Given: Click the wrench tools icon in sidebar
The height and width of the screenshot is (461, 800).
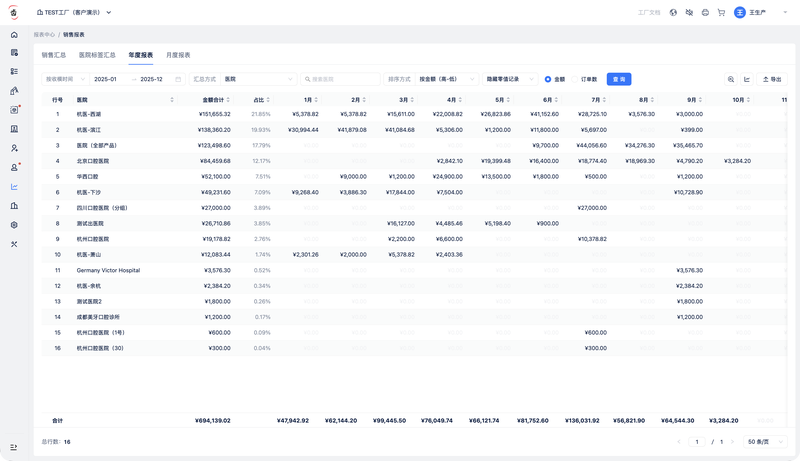Looking at the screenshot, I should pos(14,244).
